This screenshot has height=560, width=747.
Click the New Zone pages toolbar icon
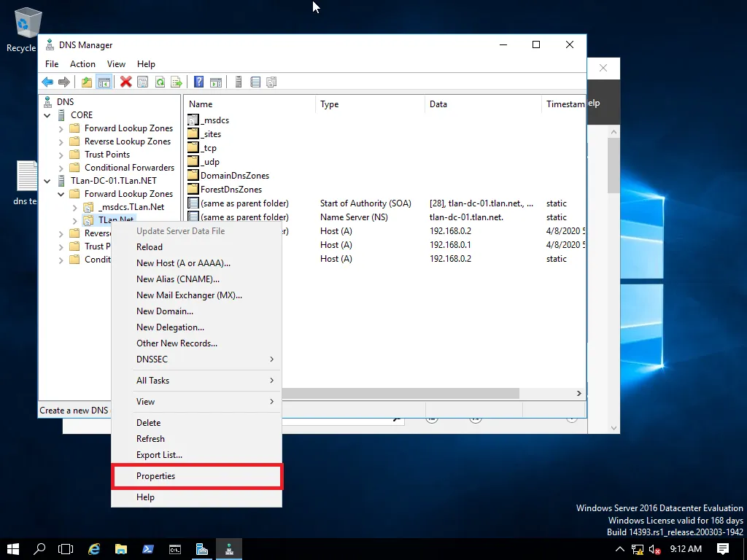[x=271, y=82]
